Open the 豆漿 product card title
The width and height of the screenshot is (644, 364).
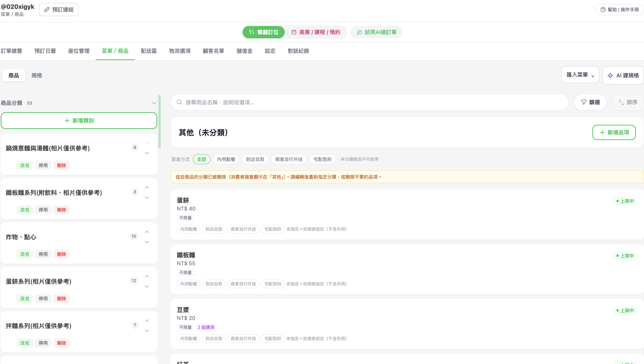pyautogui.click(x=183, y=310)
